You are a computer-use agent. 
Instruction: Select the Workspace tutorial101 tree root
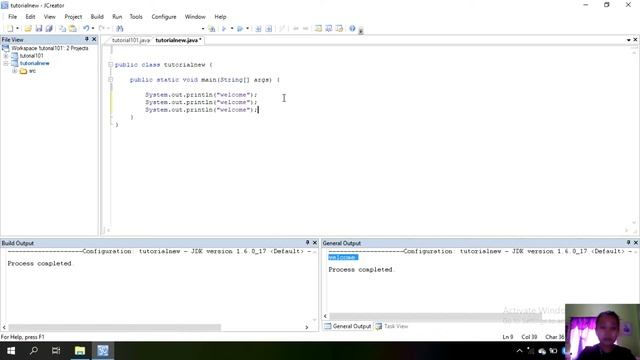[x=49, y=48]
